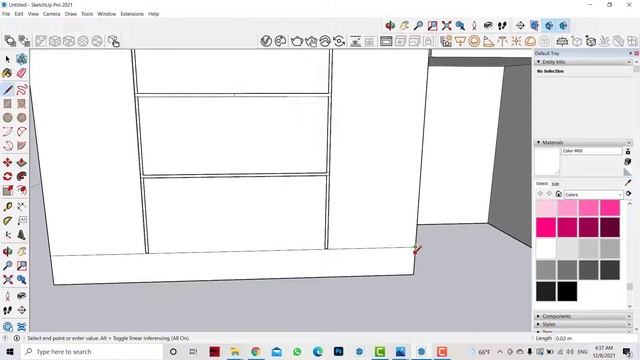
Task: Toggle display section cuts
Action: (x=549, y=26)
